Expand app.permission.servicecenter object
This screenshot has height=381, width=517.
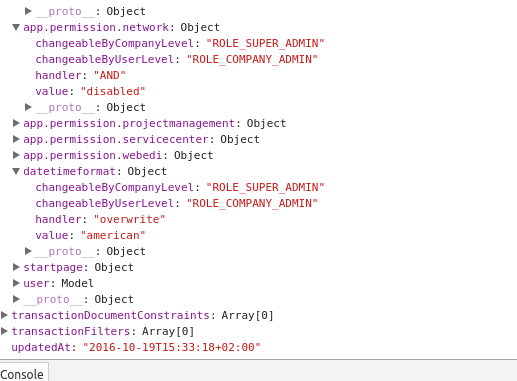pos(16,139)
